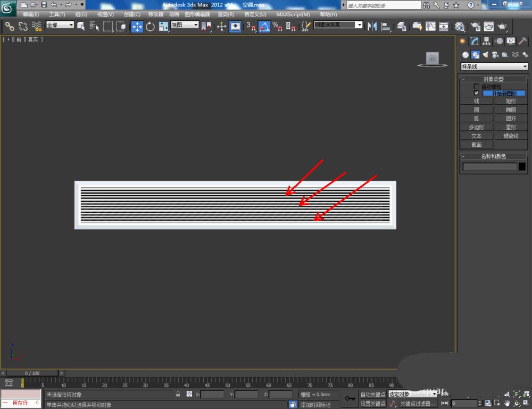Click the 线 line shape button

[x=476, y=101]
